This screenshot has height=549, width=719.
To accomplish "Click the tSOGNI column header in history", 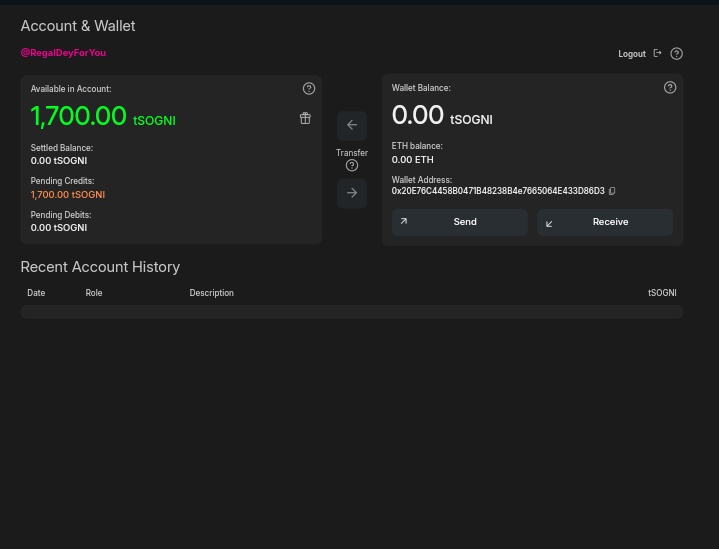I will coord(662,293).
